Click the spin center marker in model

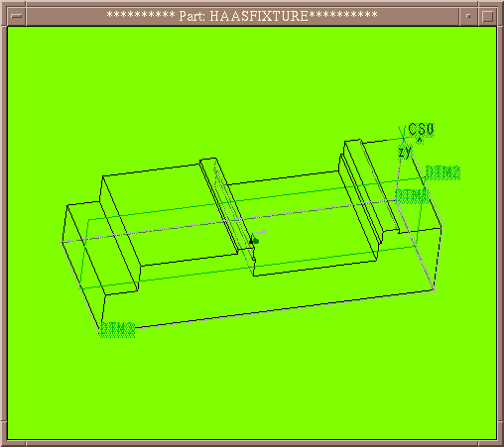(257, 237)
